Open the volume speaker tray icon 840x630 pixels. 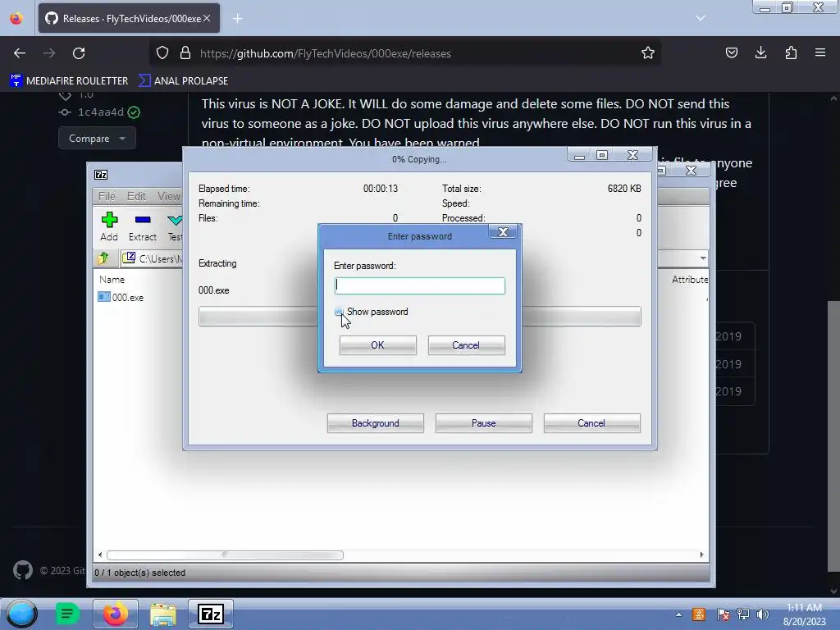[763, 614]
